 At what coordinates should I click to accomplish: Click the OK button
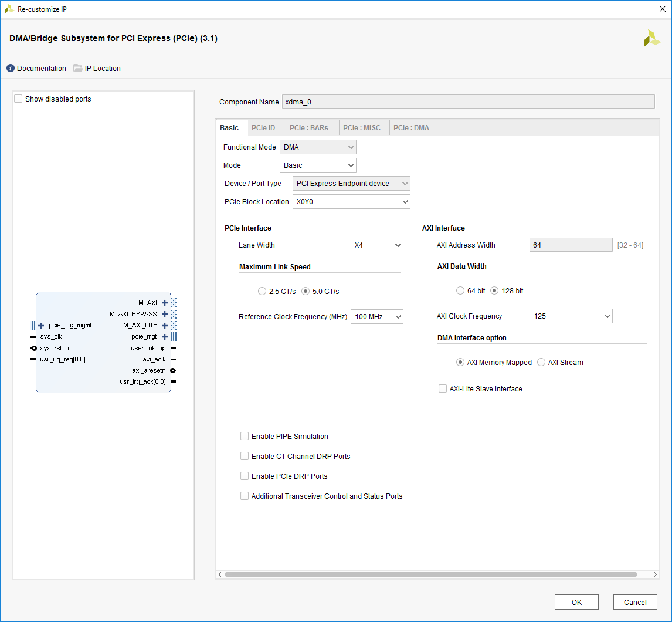pos(576,602)
